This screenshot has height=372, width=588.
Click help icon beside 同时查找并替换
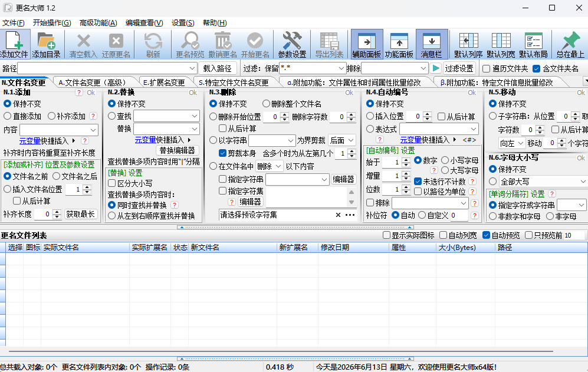[175, 205]
